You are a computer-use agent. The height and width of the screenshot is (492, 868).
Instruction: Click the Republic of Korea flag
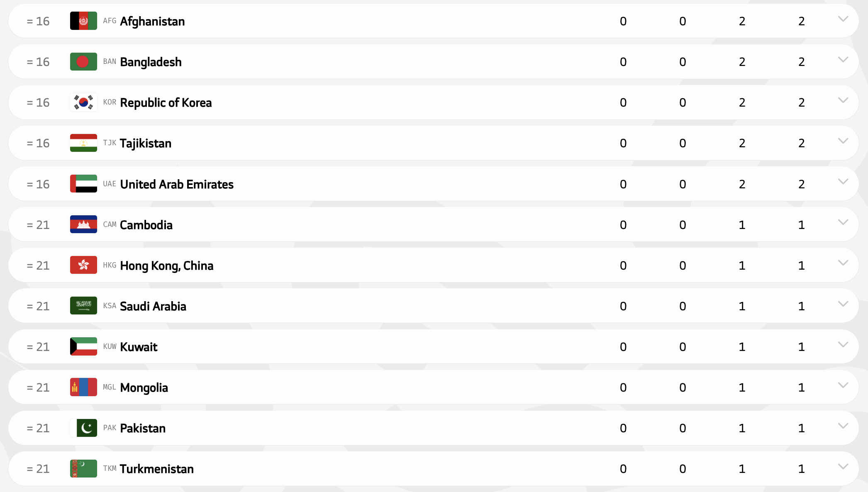(83, 102)
